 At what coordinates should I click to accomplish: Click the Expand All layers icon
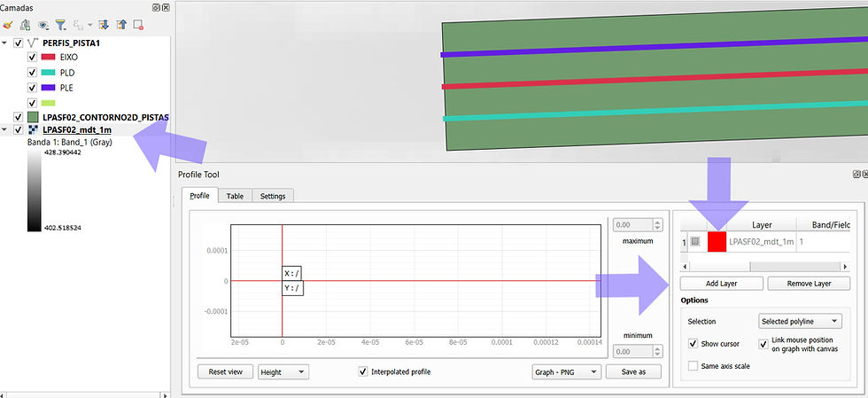[103, 25]
